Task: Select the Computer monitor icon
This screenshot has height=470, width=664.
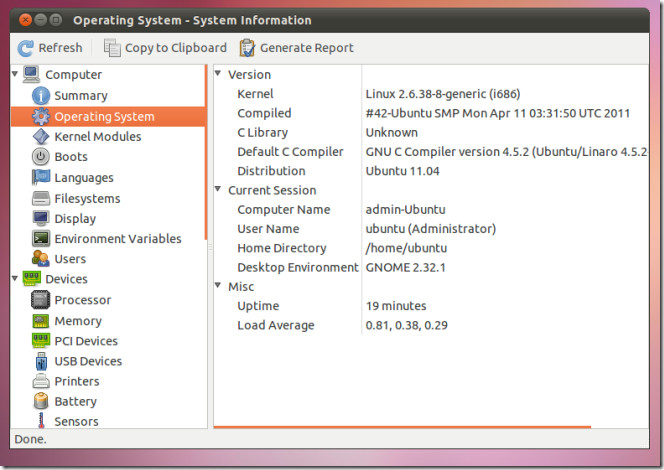Action: click(x=31, y=74)
